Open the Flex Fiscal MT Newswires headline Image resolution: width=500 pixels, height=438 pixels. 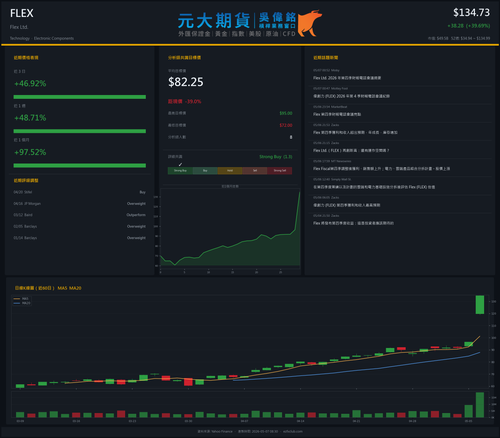[x=381, y=169]
